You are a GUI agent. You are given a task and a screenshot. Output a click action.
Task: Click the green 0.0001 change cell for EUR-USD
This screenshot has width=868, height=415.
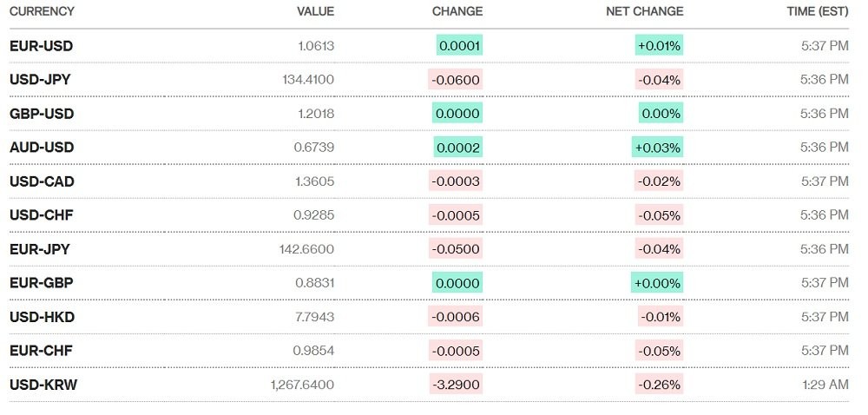click(459, 45)
